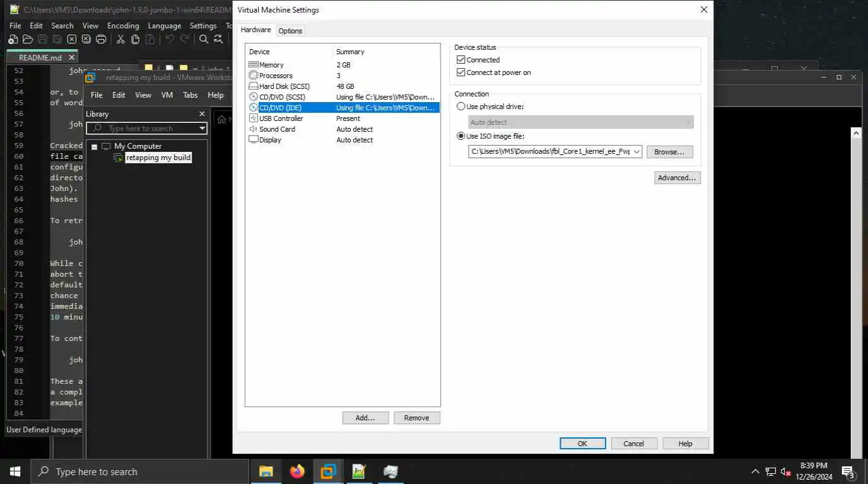The height and width of the screenshot is (484, 868).
Task: Open File Explorer from the taskbar
Action: coord(266,471)
